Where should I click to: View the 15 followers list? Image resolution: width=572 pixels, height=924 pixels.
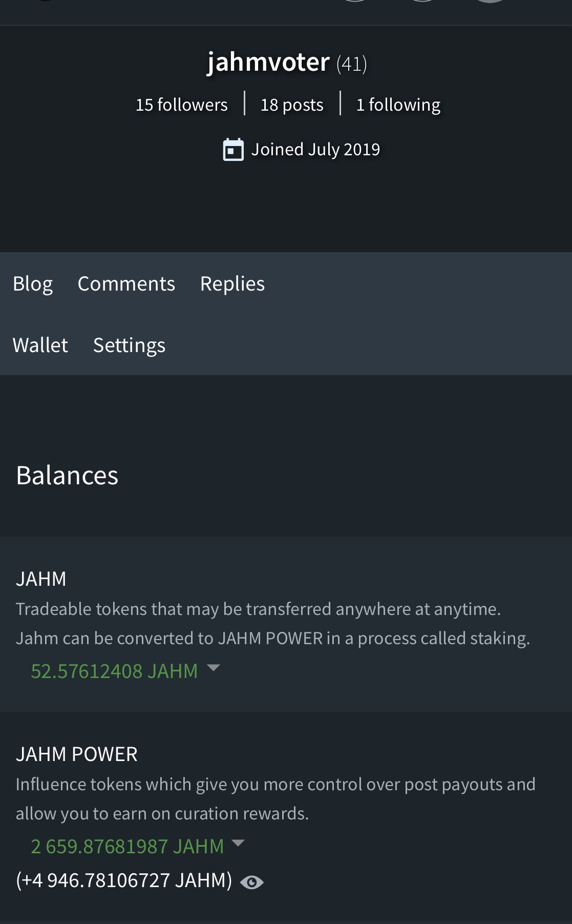[181, 105]
